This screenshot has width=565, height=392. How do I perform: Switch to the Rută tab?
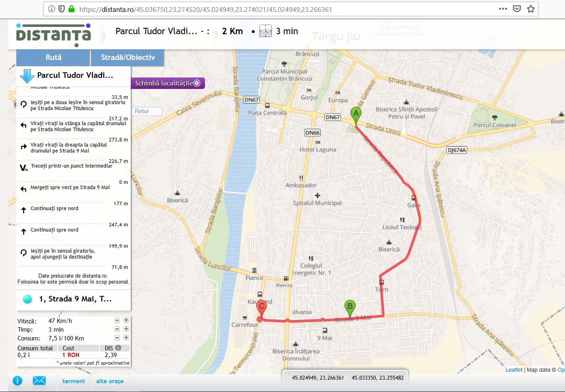(x=53, y=58)
